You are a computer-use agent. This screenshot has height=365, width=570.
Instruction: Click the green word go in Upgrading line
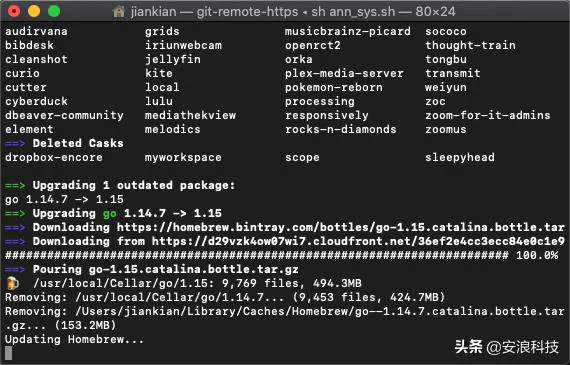110,214
